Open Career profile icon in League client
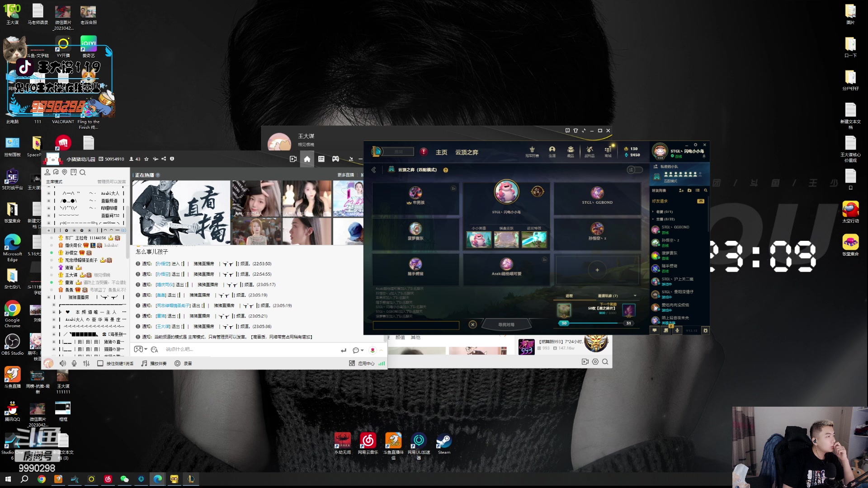Screen dimensions: 868x488 (552, 151)
